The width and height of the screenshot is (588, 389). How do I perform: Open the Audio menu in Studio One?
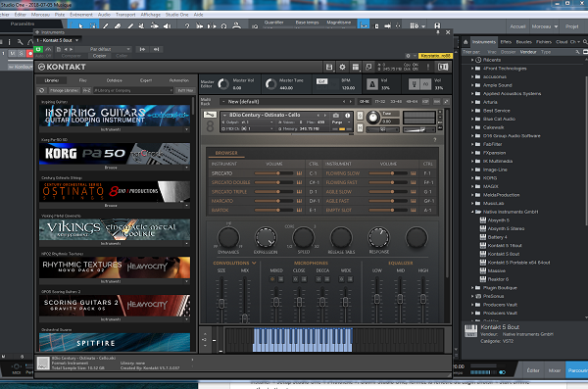(104, 15)
